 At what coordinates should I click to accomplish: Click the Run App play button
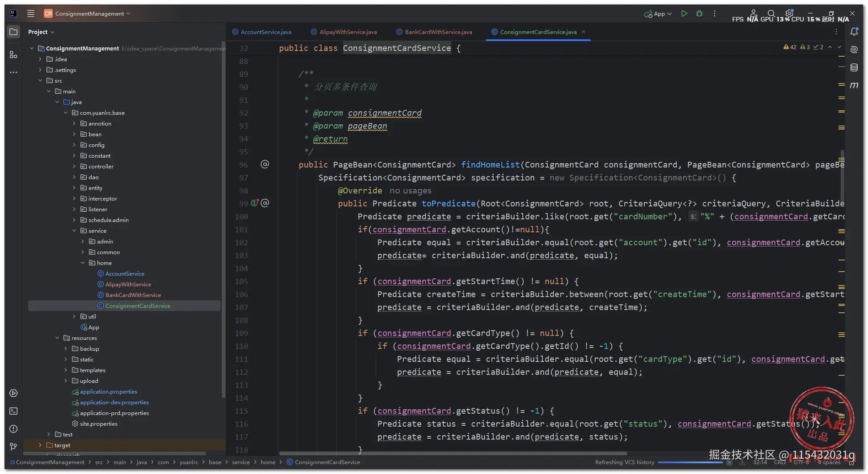point(684,14)
